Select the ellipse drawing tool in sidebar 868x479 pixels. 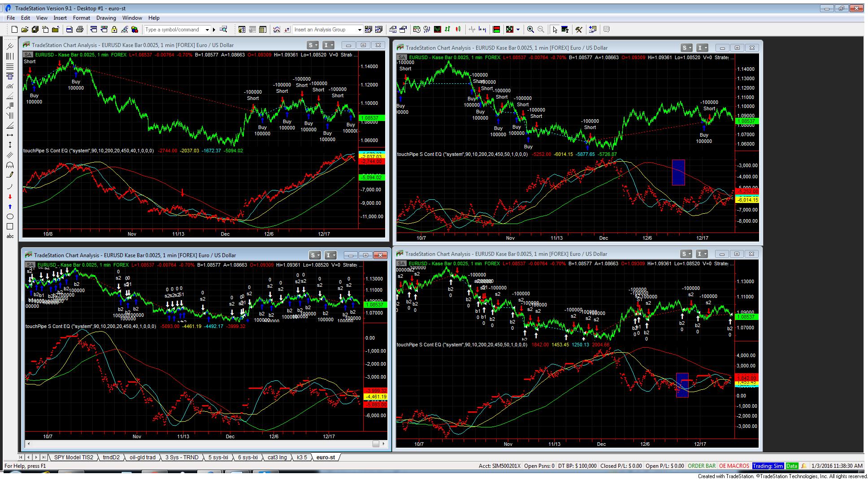(x=10, y=216)
